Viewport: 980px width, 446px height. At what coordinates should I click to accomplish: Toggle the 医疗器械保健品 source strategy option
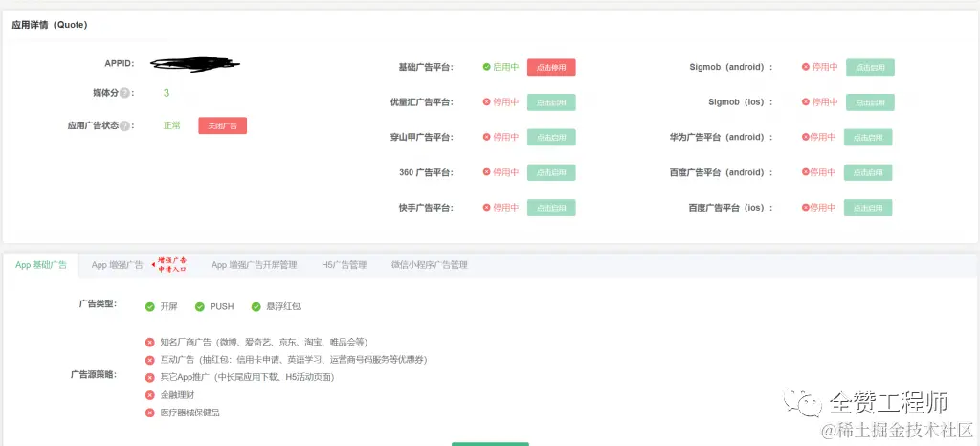coord(150,413)
